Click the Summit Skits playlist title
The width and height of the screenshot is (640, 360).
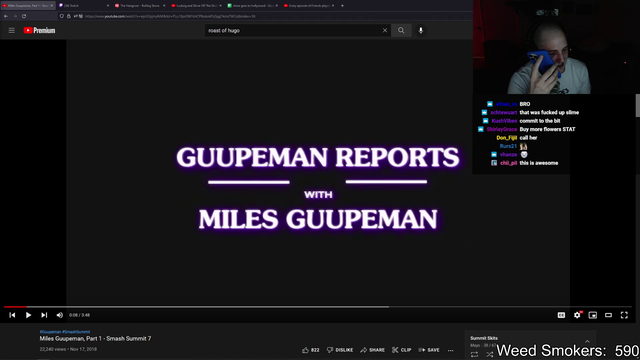coord(484,338)
